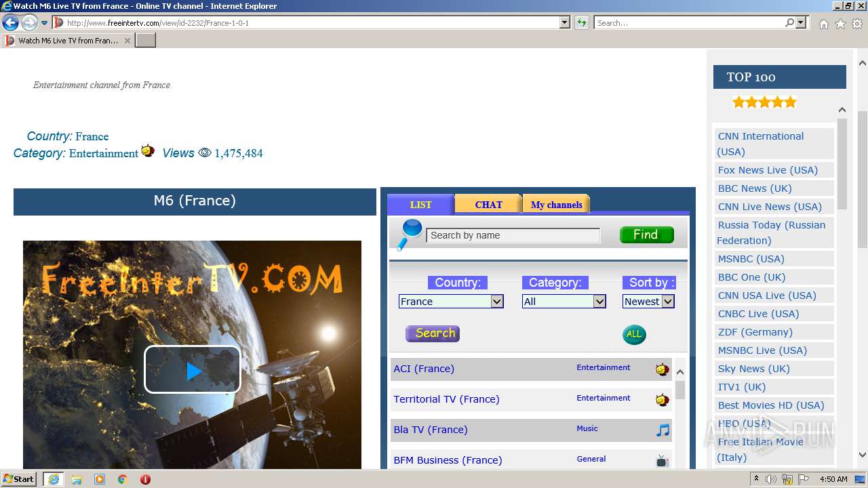Open BBC One (UK) link
This screenshot has width=868, height=488.
[751, 277]
